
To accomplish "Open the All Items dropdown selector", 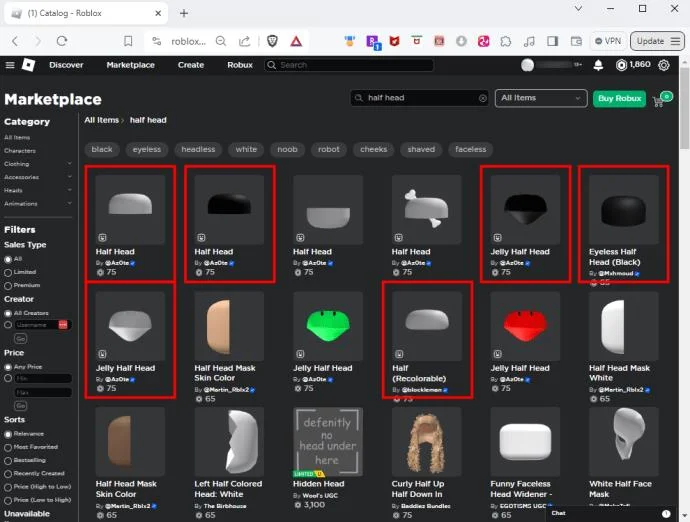I will pos(541,98).
